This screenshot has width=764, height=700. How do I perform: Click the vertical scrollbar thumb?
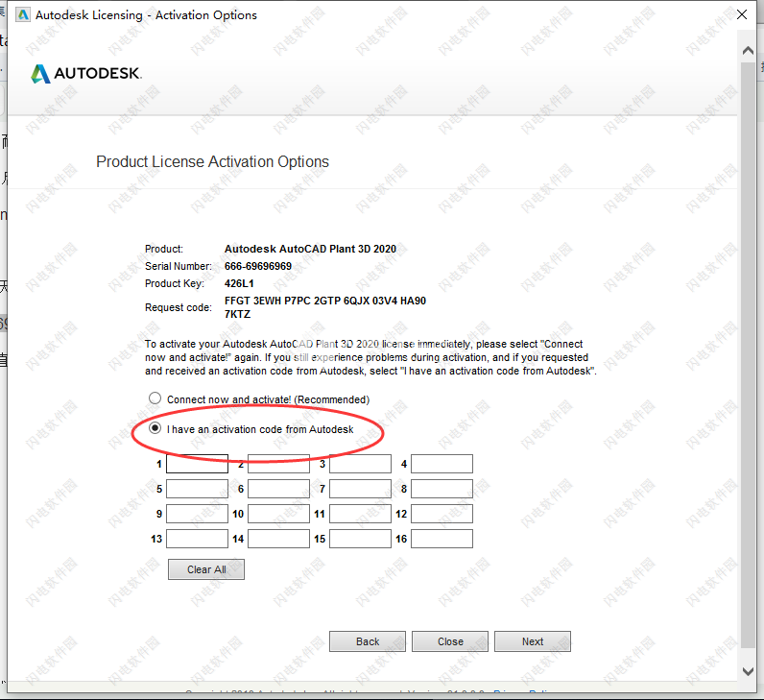click(748, 355)
